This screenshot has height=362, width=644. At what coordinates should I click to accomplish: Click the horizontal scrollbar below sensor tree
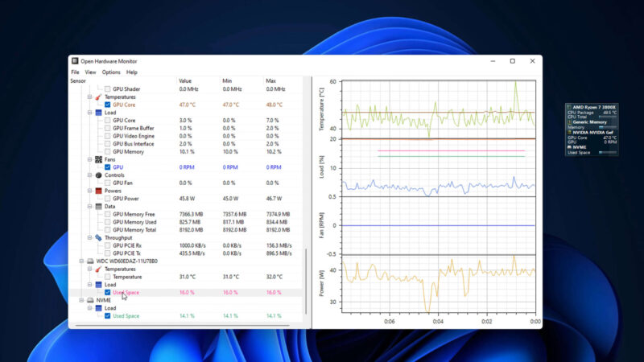click(x=183, y=326)
